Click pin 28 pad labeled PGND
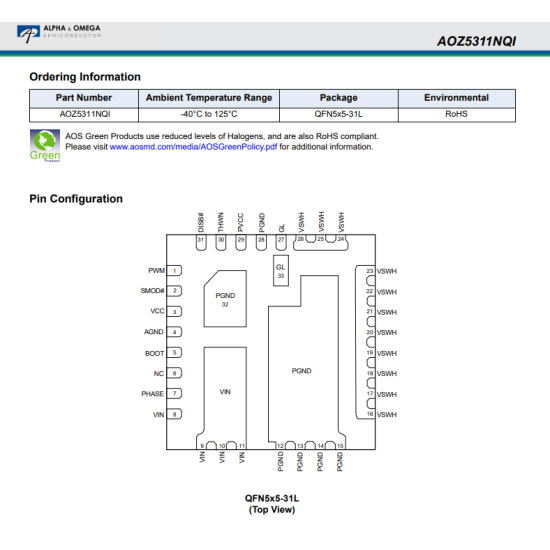550x550 pixels. tap(261, 242)
